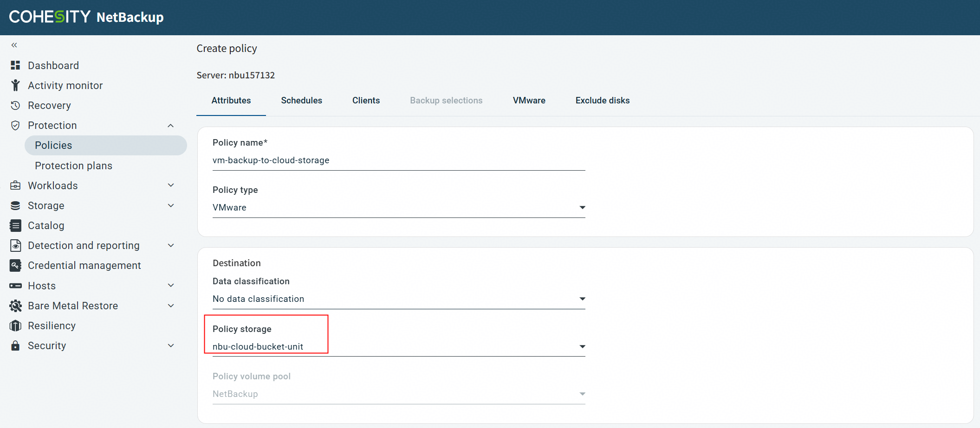Click the Storage database icon
980x428 pixels.
coord(15,205)
